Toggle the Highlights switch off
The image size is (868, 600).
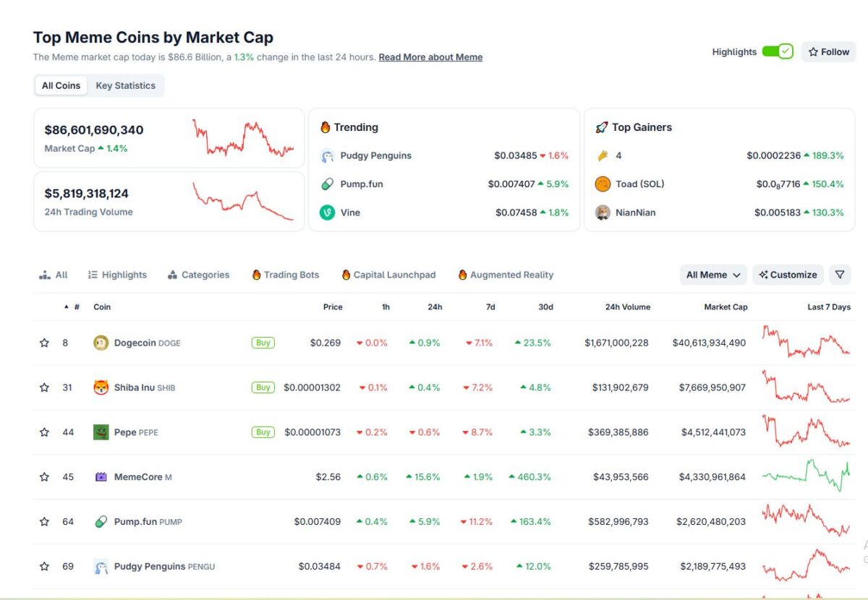pos(778,52)
